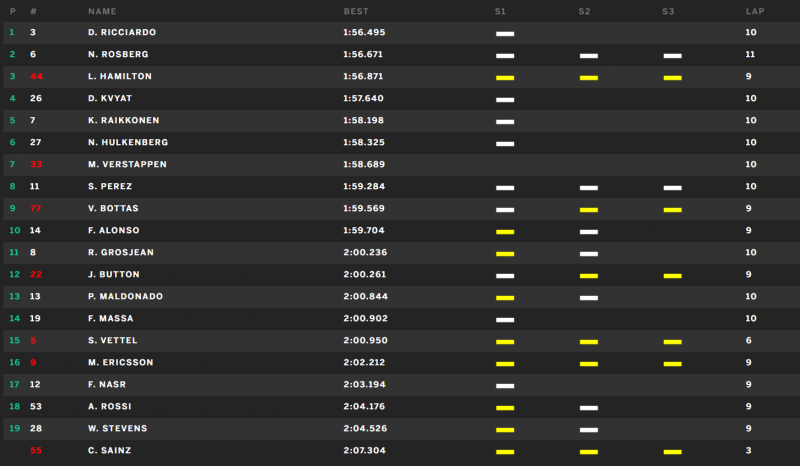Image resolution: width=800 pixels, height=466 pixels.
Task: Open N. Rosberg's timing row
Action: pyautogui.click(x=400, y=55)
